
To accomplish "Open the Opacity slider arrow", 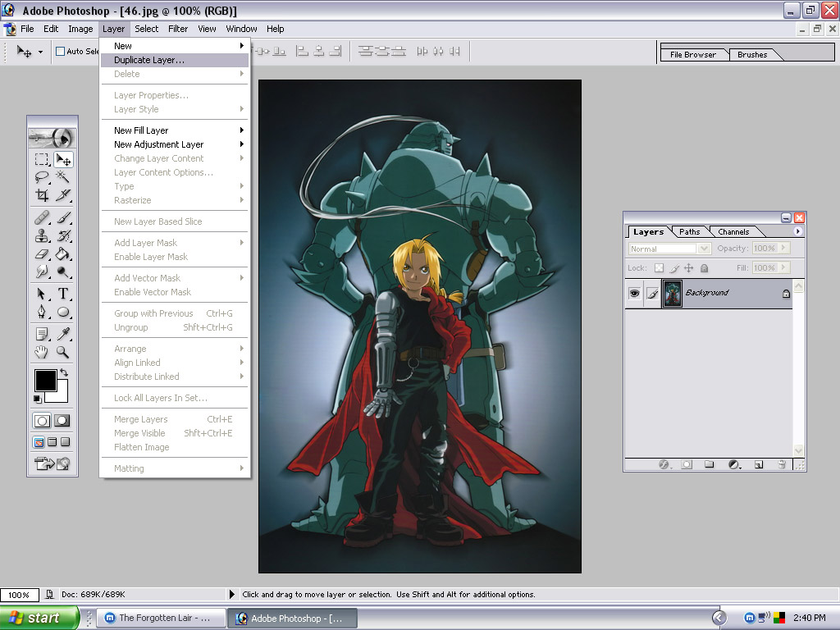I will [783, 248].
